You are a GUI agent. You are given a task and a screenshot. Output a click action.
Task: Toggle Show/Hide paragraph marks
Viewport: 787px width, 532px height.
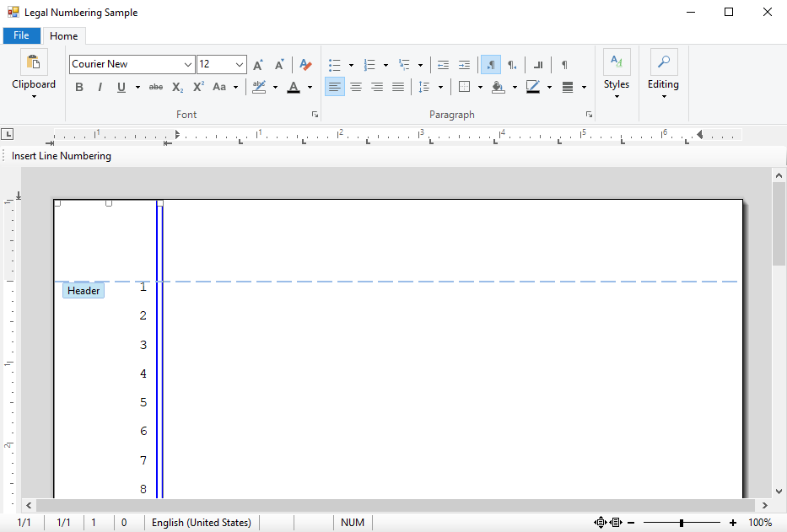click(564, 65)
